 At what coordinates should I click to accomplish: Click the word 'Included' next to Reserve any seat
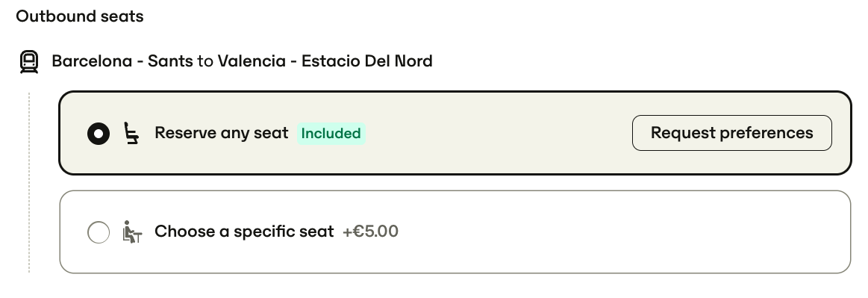tap(331, 134)
